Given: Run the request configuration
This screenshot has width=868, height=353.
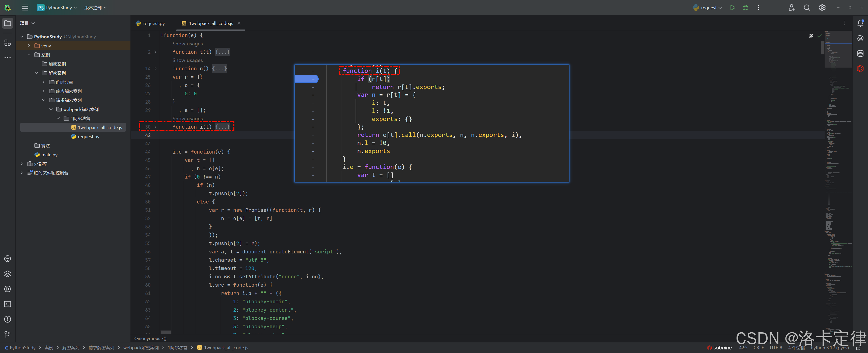Looking at the screenshot, I should point(733,8).
